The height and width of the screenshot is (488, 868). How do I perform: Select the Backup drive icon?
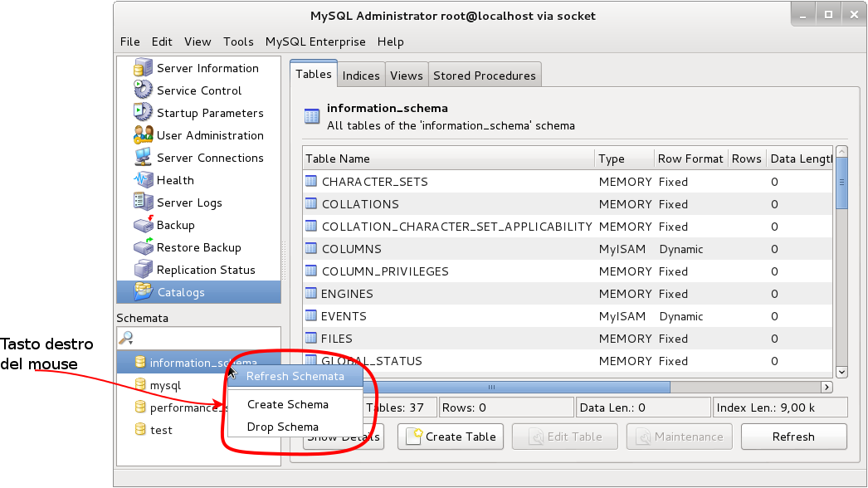coord(143,224)
